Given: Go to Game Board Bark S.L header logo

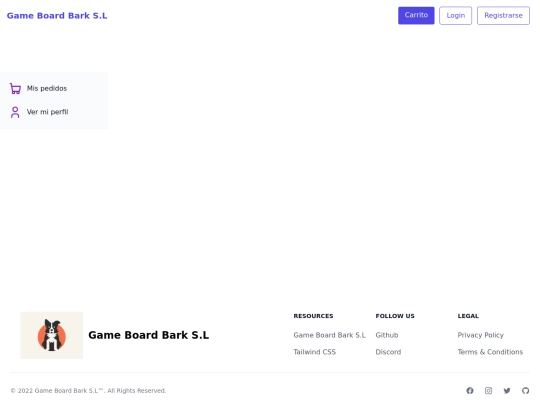Looking at the screenshot, I should click(x=57, y=16).
